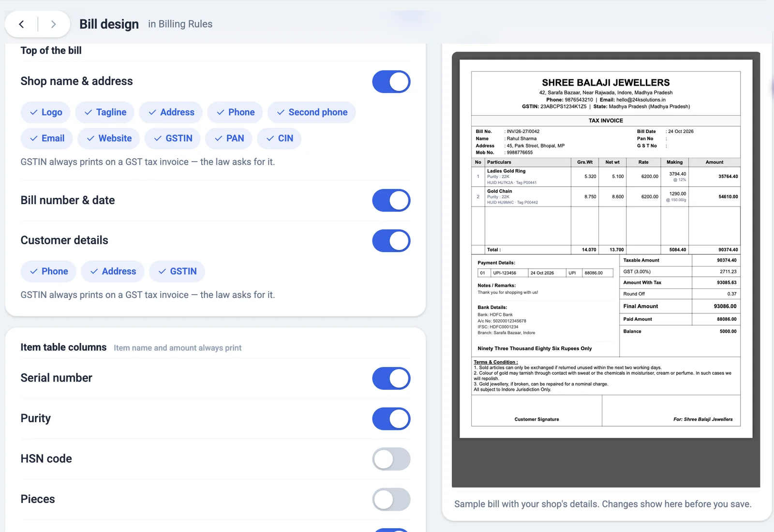This screenshot has height=532, width=774.
Task: Disable the Customer details switch
Action: pos(391,241)
